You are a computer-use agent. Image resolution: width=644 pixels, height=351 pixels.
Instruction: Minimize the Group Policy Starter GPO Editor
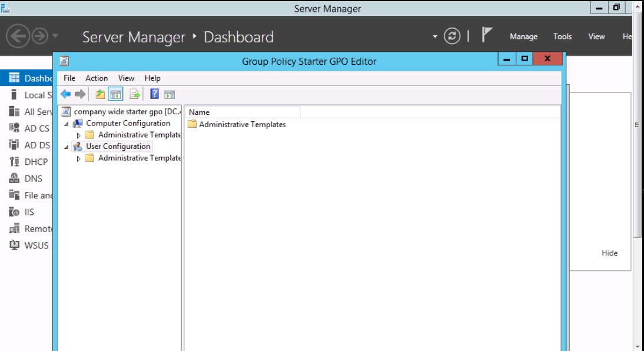pyautogui.click(x=507, y=59)
